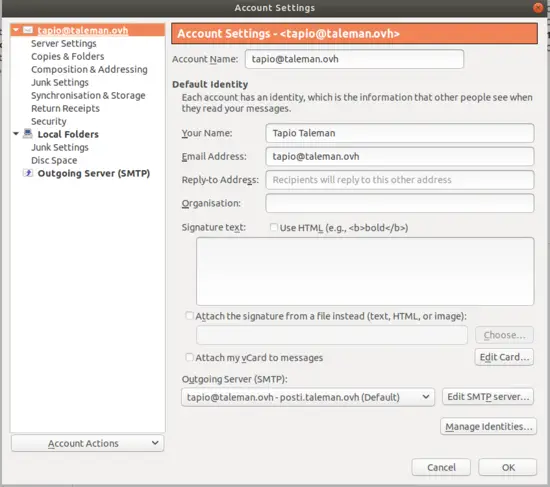Click the Reply-to Address field
Screen dimensions: 550x487
click(400, 180)
